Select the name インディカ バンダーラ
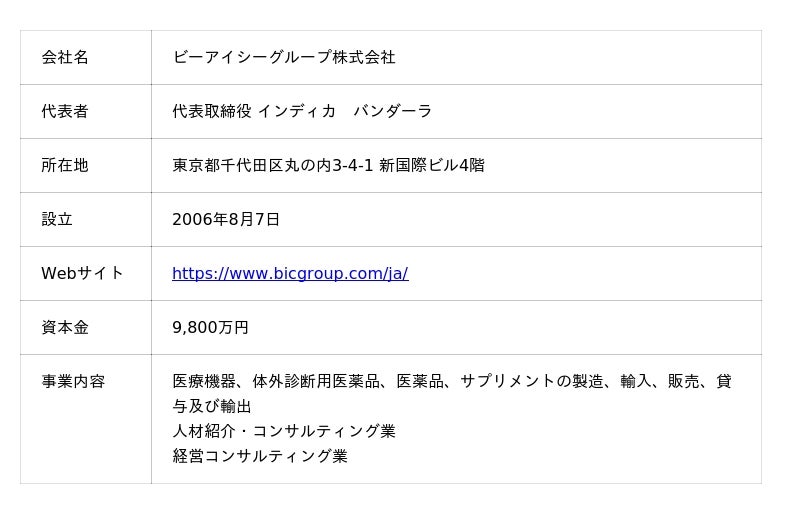Screen dimensions: 800x514 point(345,112)
